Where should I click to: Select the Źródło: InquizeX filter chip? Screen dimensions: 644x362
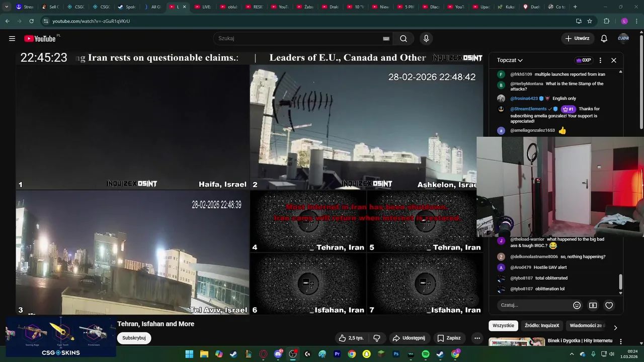click(542, 326)
